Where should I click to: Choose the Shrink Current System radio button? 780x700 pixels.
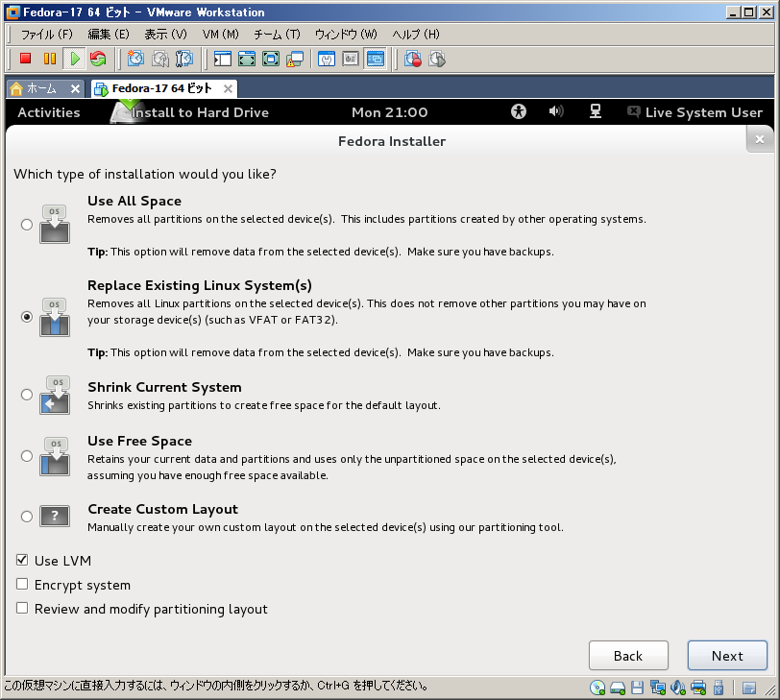coord(27,395)
